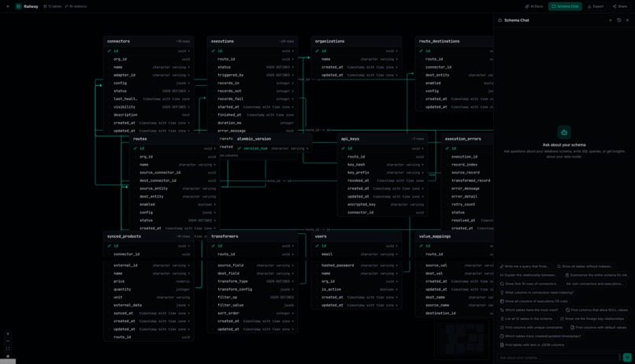Start a new chat with plus icon
The image size is (635, 364).
[x=611, y=20]
